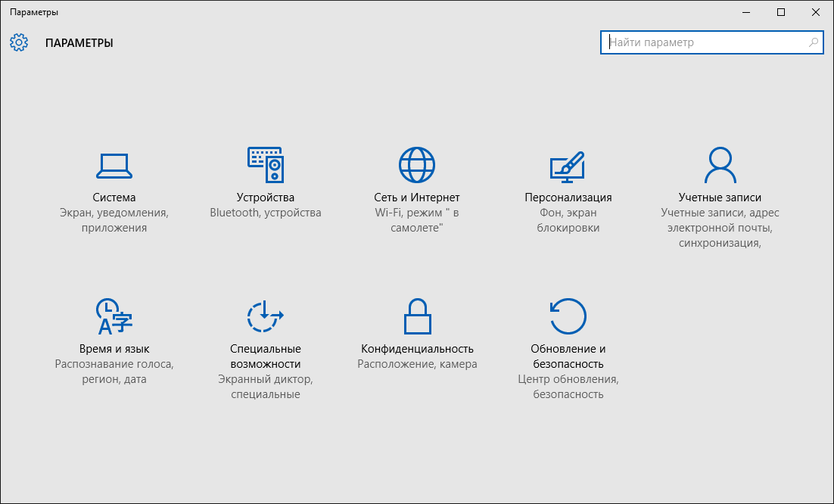Click the settings gear icon beside ПАРАМЕТРЫ

pyautogui.click(x=19, y=42)
